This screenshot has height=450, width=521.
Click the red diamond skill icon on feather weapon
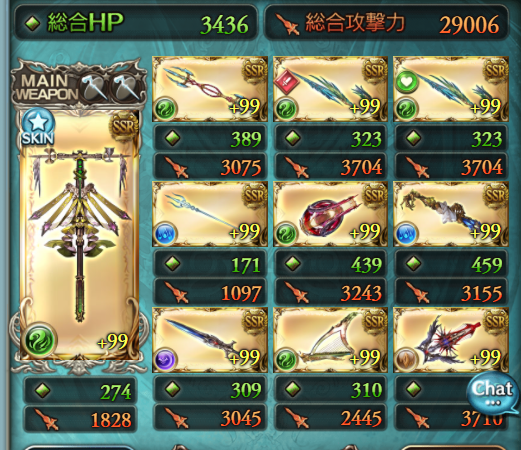coord(286,82)
